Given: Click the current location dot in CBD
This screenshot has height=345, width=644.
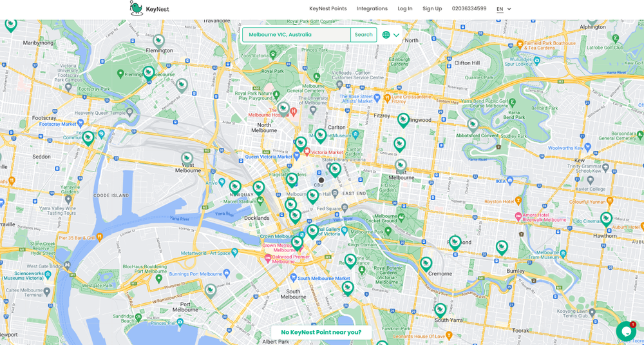Looking at the screenshot, I should (321, 180).
